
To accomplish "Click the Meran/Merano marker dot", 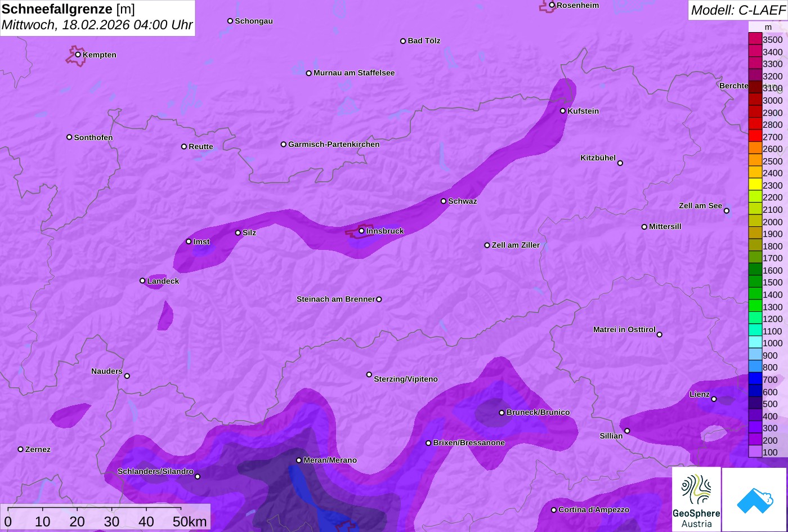I will click(x=299, y=460).
